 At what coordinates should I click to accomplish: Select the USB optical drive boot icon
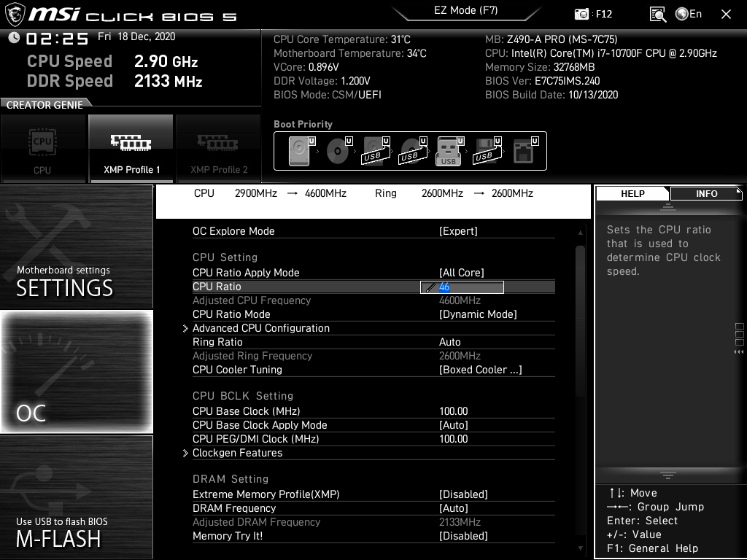(413, 151)
